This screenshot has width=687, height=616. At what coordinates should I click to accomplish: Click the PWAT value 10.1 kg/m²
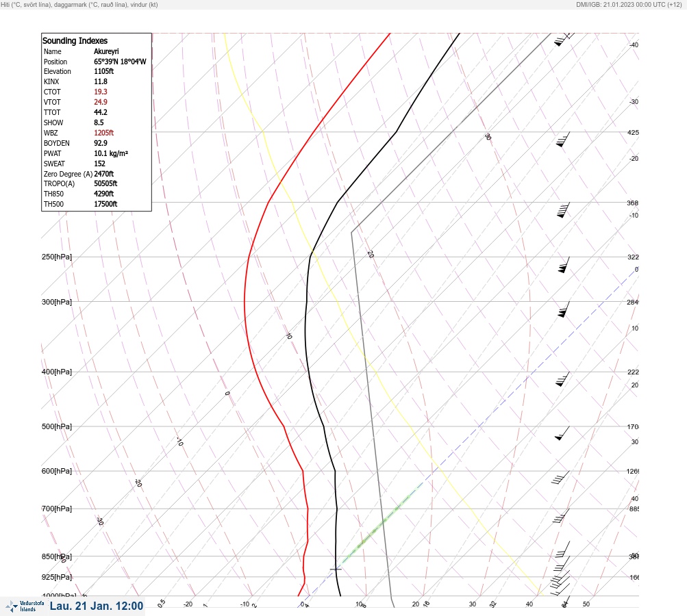(x=111, y=153)
